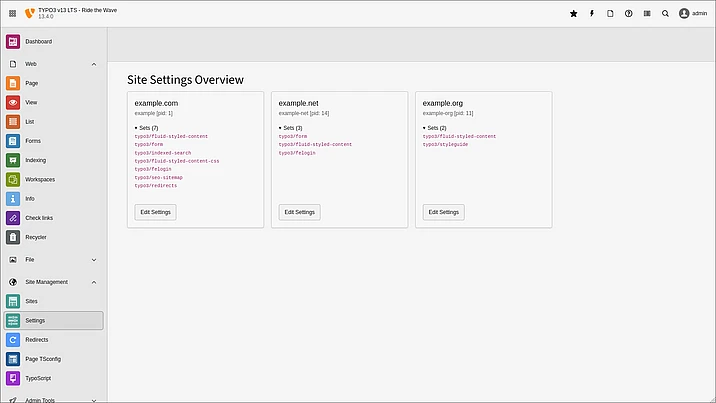Click the flush cache lightning bolt icon
This screenshot has height=403, width=716.
coord(592,14)
